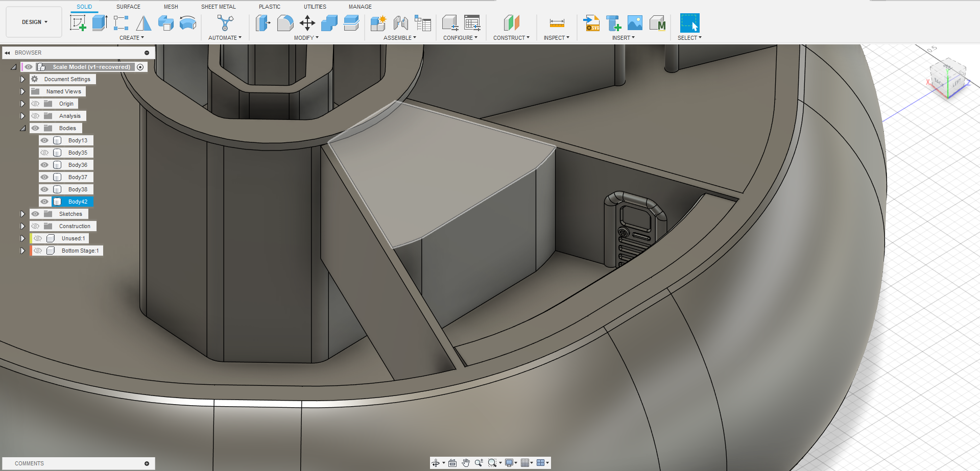
Task: Toggle visibility of Body42
Action: point(44,202)
